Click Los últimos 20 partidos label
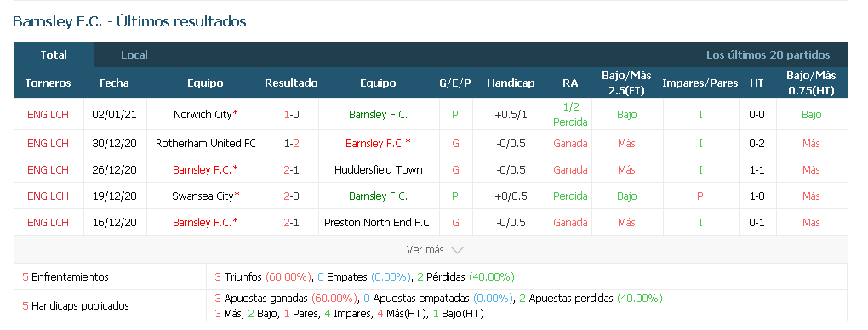 click(768, 54)
